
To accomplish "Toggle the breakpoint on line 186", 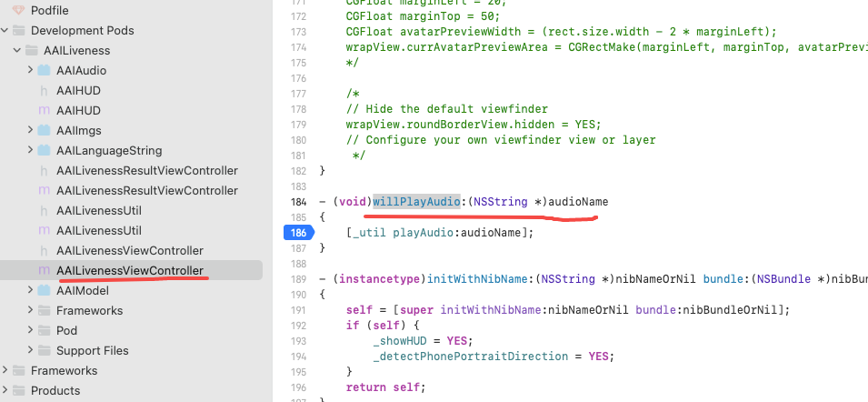I will (299, 233).
